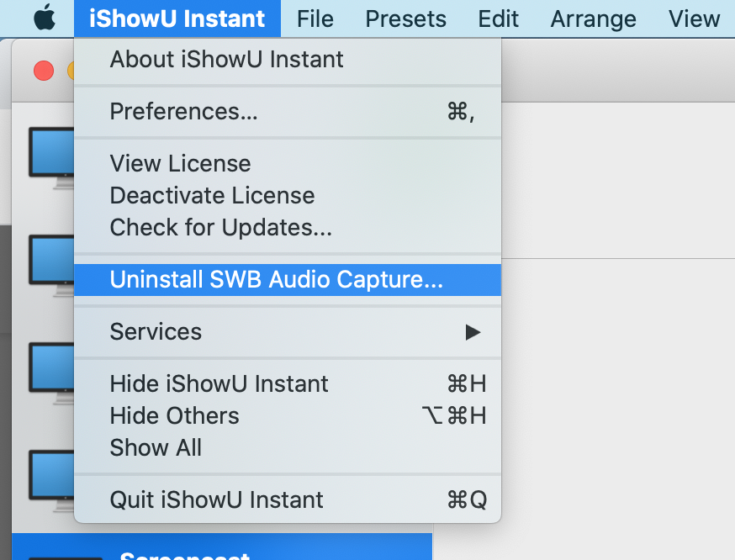Open the File menu
735x560 pixels.
click(315, 18)
